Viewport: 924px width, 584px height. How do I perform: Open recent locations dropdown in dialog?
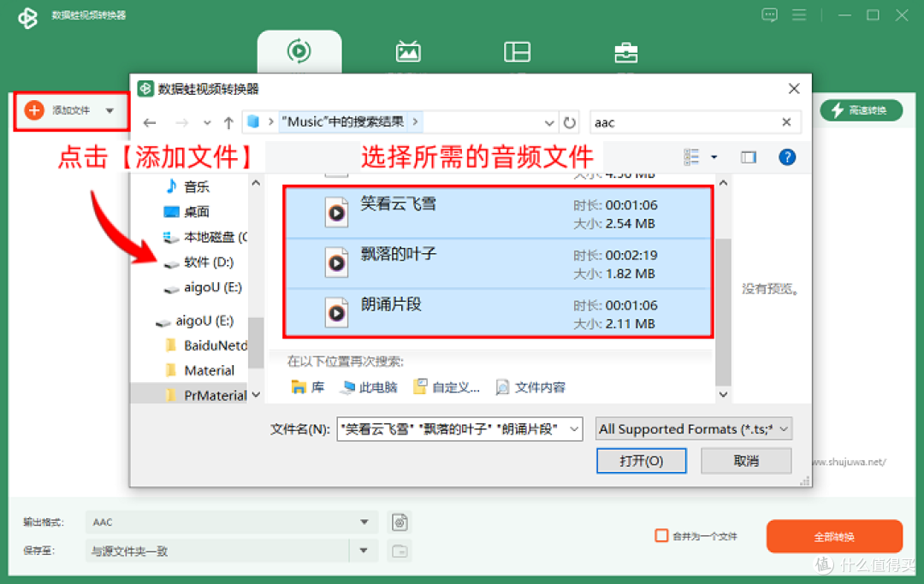pos(207,122)
